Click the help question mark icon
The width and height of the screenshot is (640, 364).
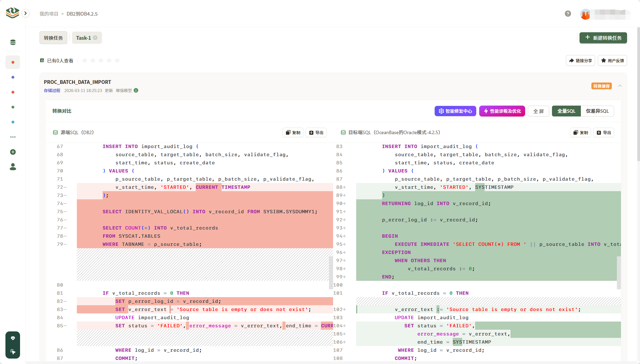click(568, 14)
